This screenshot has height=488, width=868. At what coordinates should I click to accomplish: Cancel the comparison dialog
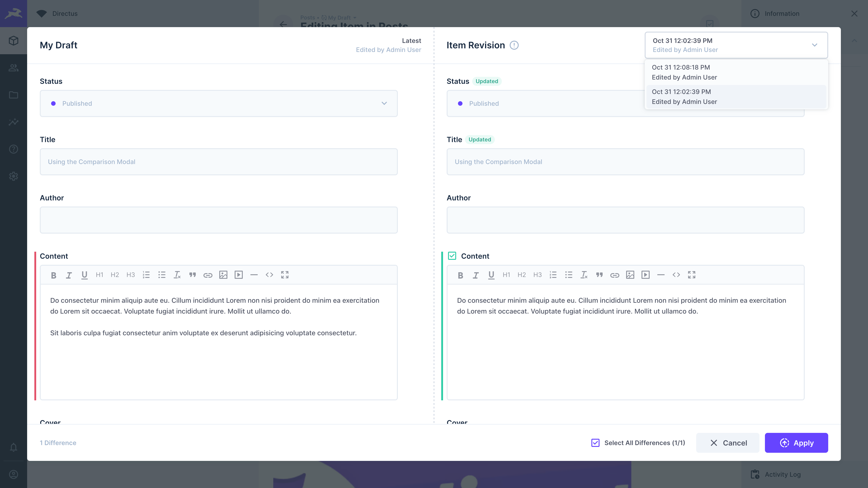point(728,443)
